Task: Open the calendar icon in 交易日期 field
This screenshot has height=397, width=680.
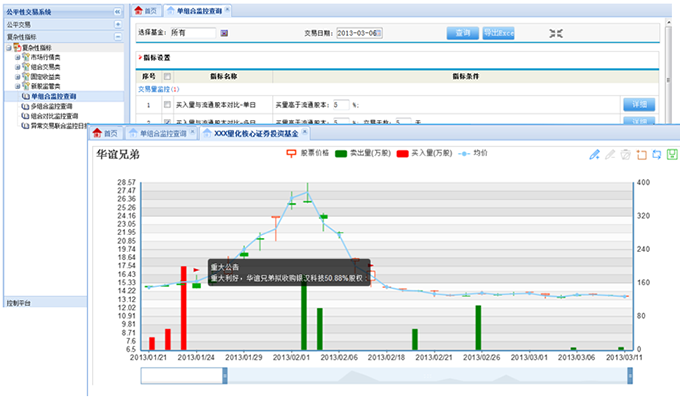Action: point(379,33)
